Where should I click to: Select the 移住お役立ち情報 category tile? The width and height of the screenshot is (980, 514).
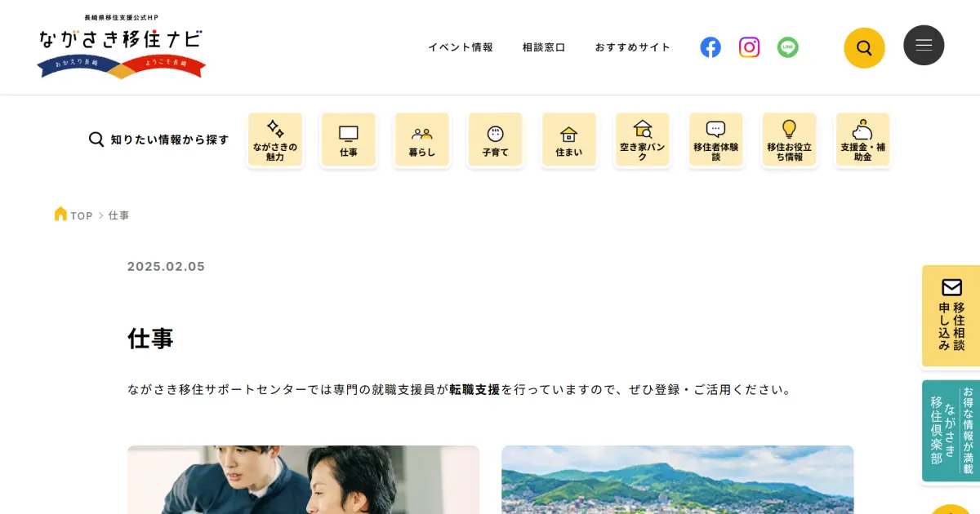click(790, 140)
